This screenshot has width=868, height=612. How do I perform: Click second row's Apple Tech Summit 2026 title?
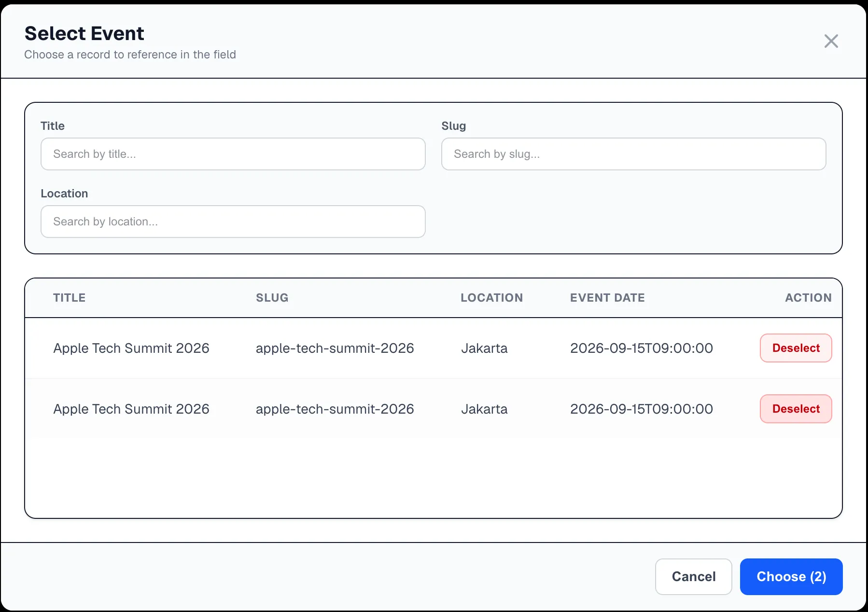(131, 409)
